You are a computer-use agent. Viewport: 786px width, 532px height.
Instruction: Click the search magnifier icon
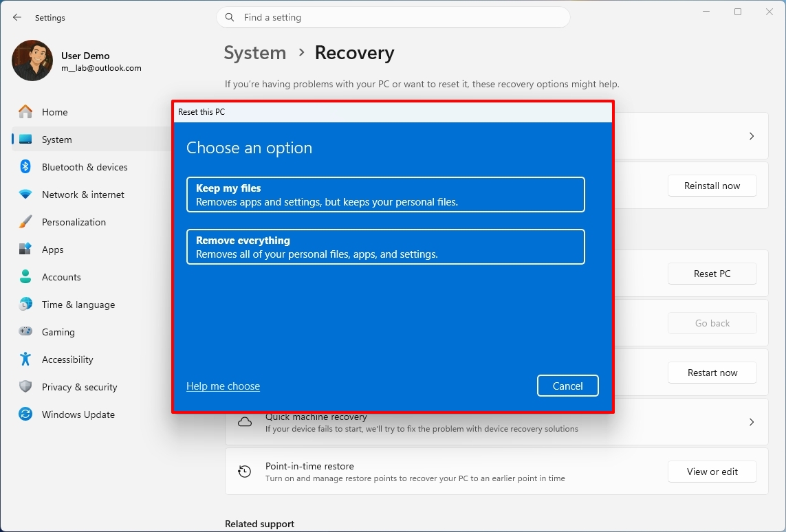pyautogui.click(x=230, y=18)
